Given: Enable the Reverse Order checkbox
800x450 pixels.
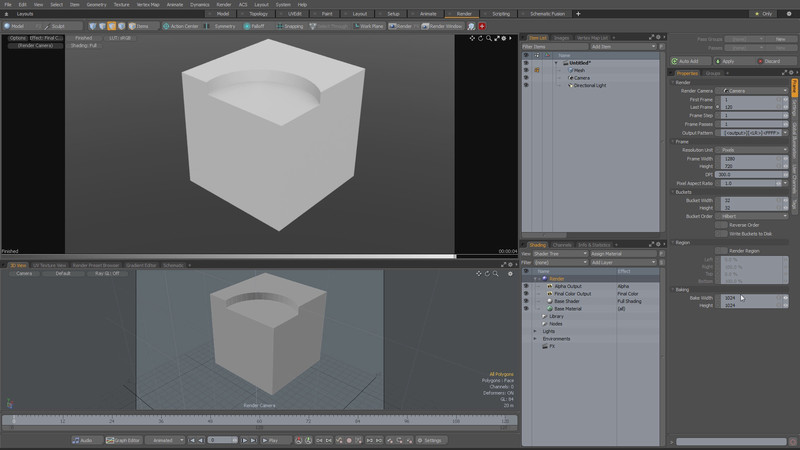Looking at the screenshot, I should click(721, 225).
